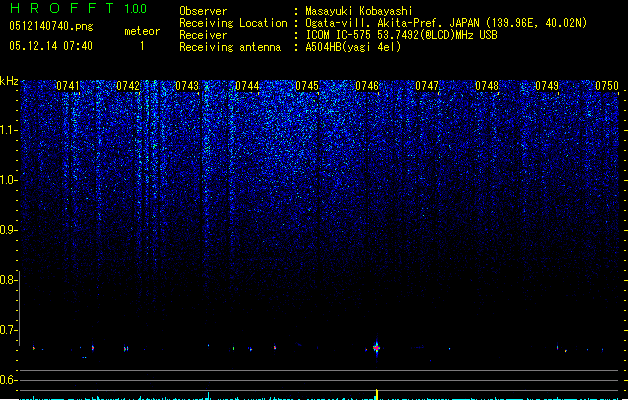The width and height of the screenshot is (629, 400).
Task: Click the 0.8 kHz axis label
Action: coord(8,280)
